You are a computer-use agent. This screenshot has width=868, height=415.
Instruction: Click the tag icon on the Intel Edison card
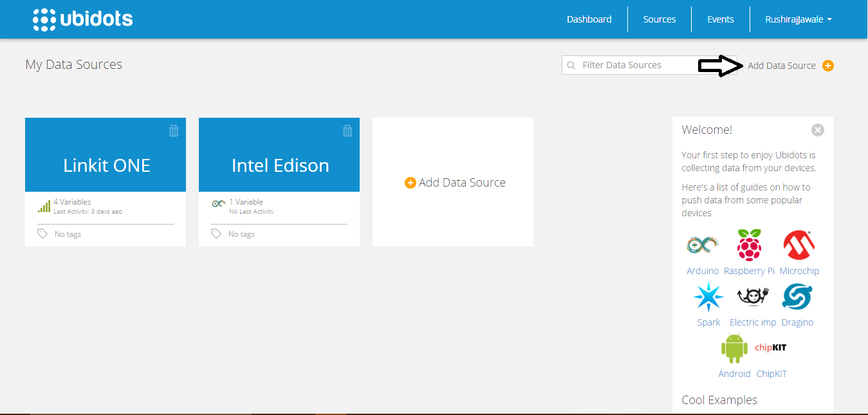[216, 234]
